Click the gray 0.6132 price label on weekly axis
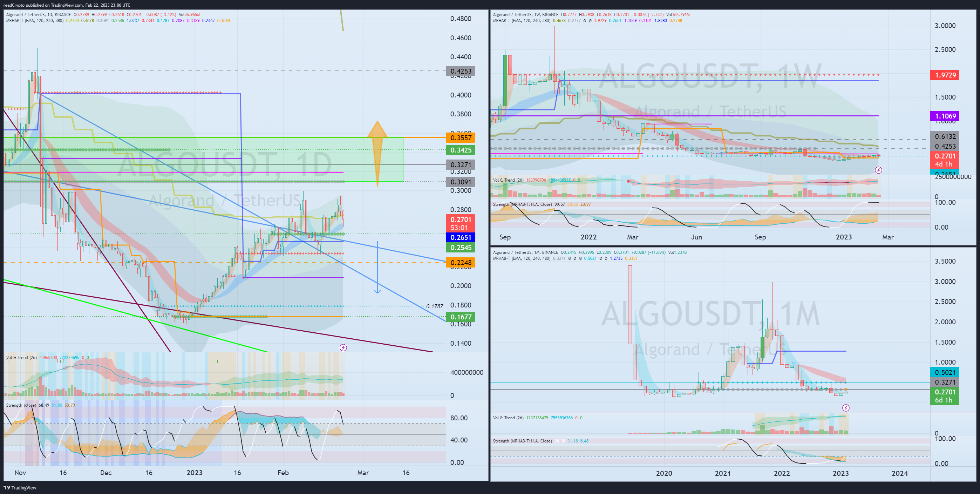 click(x=945, y=136)
